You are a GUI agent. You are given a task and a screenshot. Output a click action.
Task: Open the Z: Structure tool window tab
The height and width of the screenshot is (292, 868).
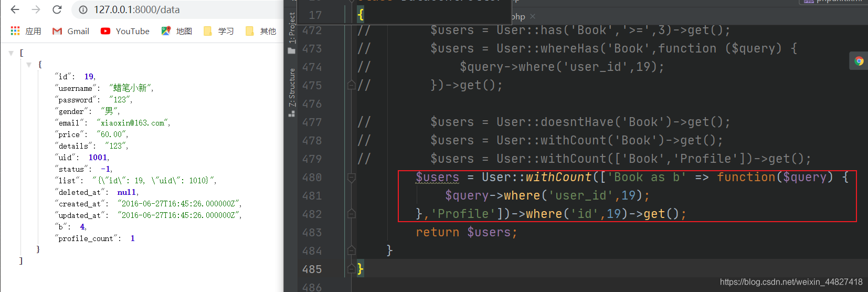pyautogui.click(x=292, y=87)
